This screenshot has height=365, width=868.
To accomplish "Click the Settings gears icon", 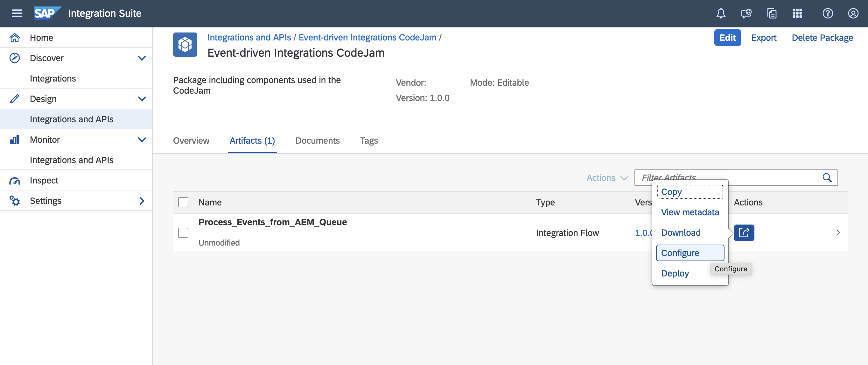I will (x=15, y=201).
